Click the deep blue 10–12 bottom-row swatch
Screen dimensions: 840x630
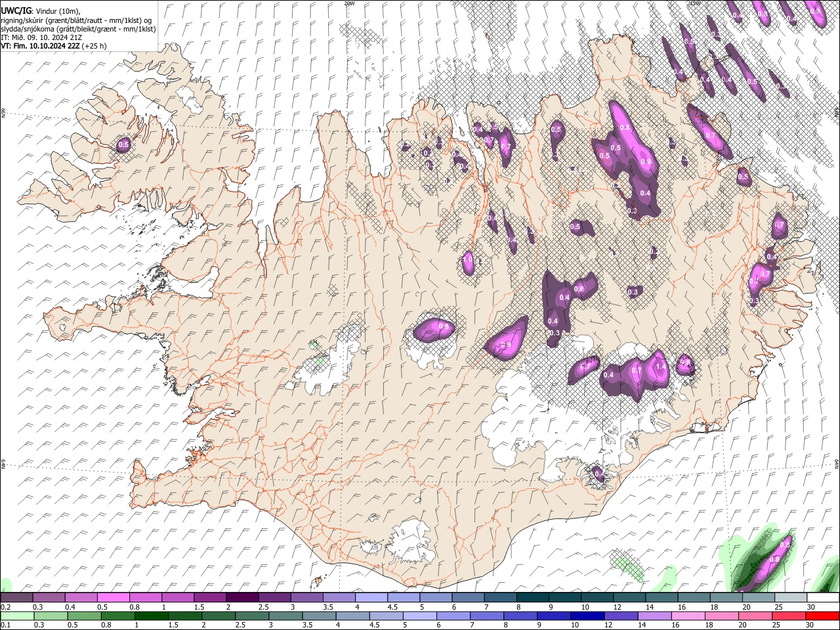click(587, 616)
